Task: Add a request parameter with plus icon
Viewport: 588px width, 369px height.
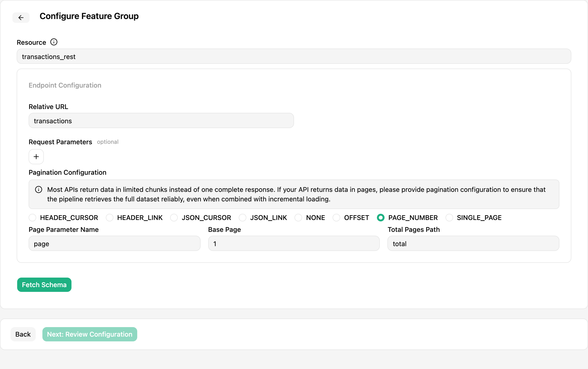Action: click(x=36, y=157)
